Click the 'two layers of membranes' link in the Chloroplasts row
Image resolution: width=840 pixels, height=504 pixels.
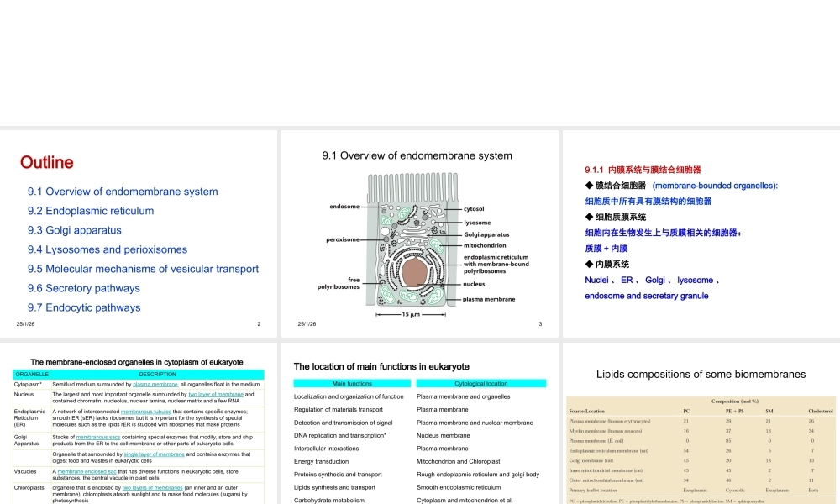(x=152, y=488)
